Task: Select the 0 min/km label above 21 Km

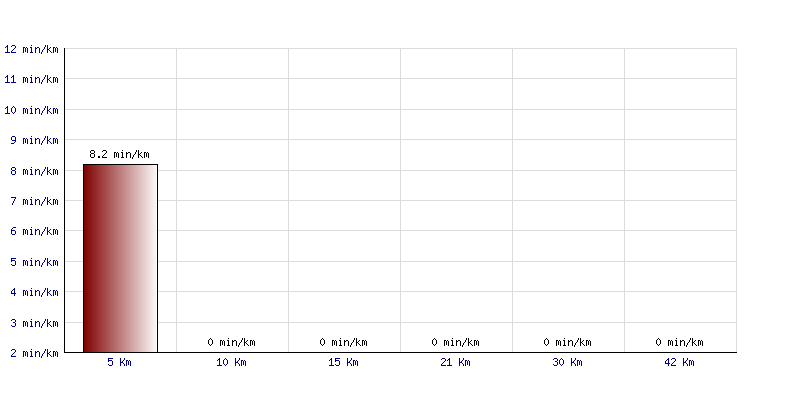Action: pos(455,342)
